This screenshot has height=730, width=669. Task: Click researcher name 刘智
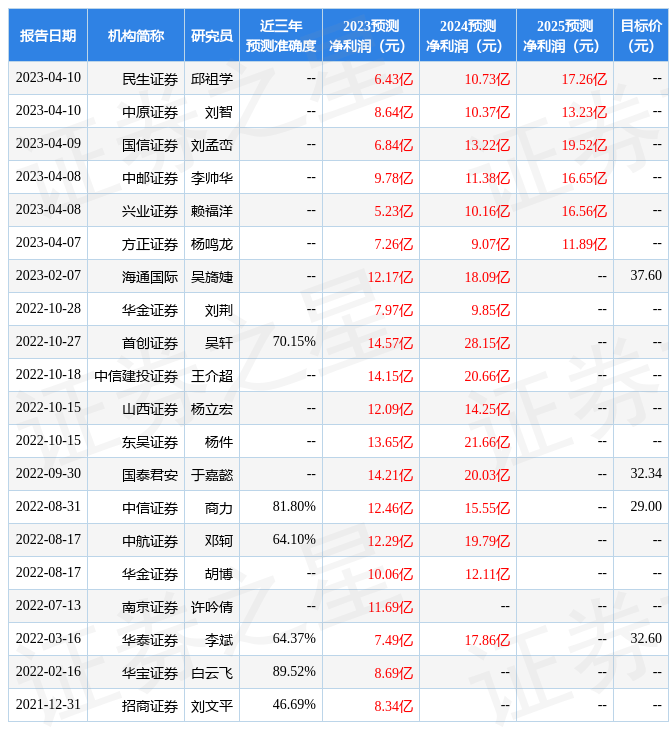(x=219, y=112)
